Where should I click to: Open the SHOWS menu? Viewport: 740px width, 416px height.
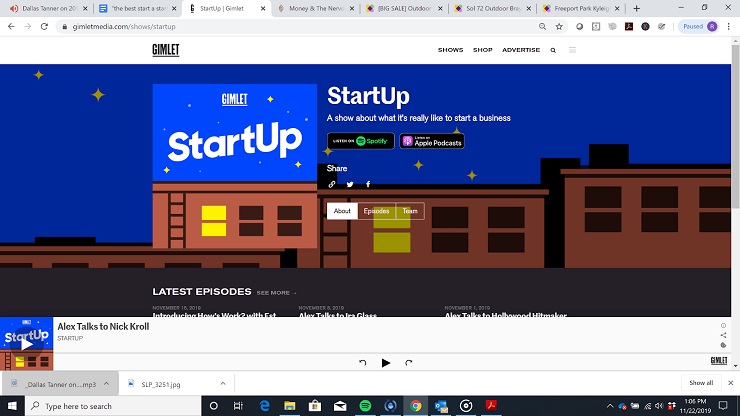coord(450,50)
